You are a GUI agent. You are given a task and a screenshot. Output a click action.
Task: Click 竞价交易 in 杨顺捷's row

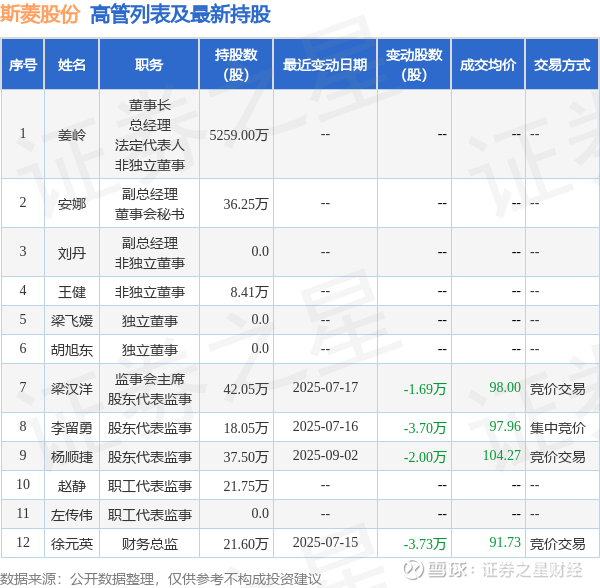[558, 457]
